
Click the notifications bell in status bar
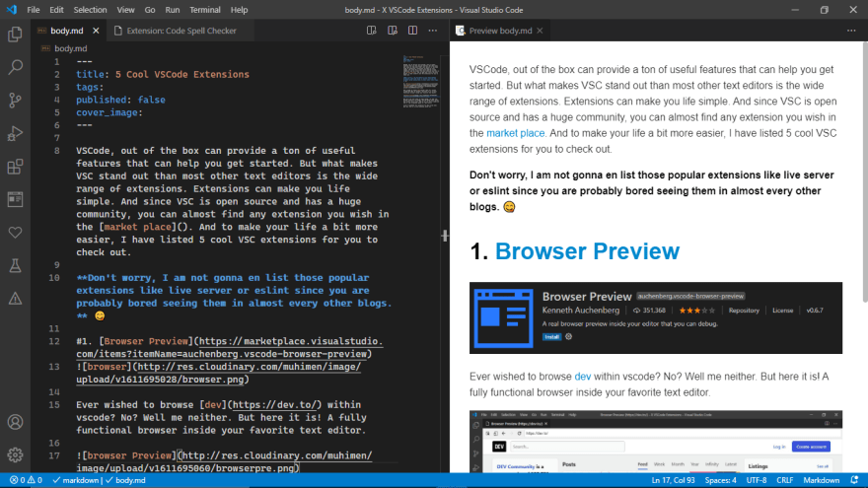[x=855, y=480]
